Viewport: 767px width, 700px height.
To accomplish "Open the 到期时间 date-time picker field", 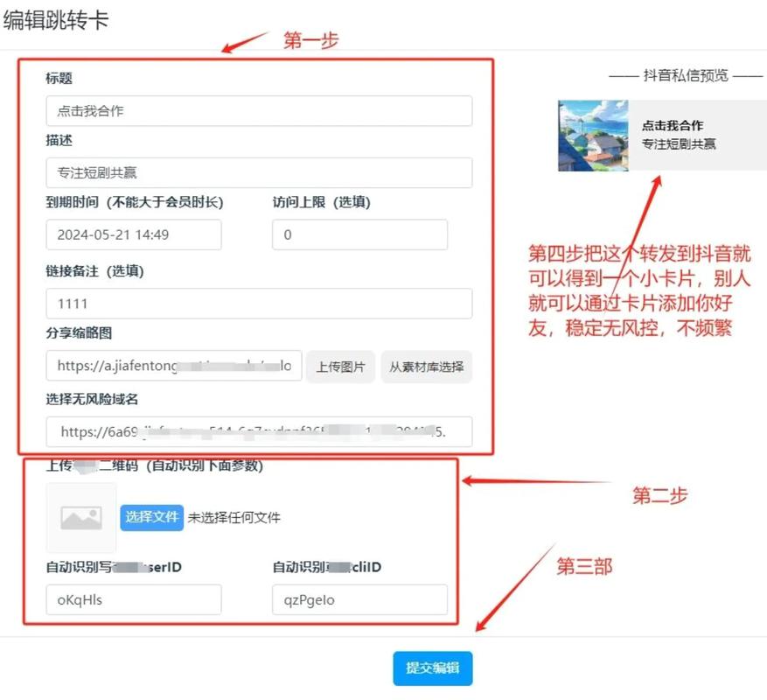I will point(134,234).
